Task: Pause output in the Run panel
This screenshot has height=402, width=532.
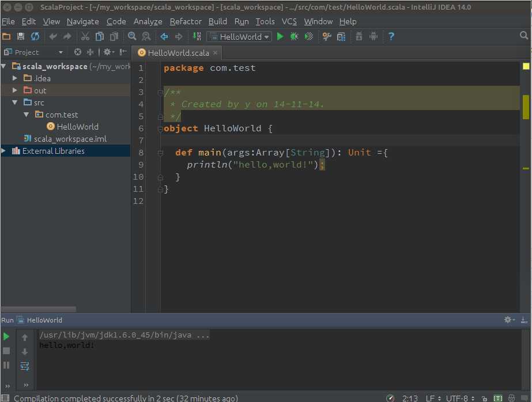Action: 6,365
